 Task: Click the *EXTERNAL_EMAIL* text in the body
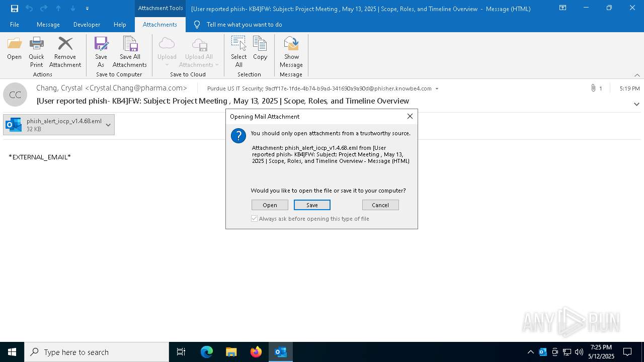pos(40,157)
